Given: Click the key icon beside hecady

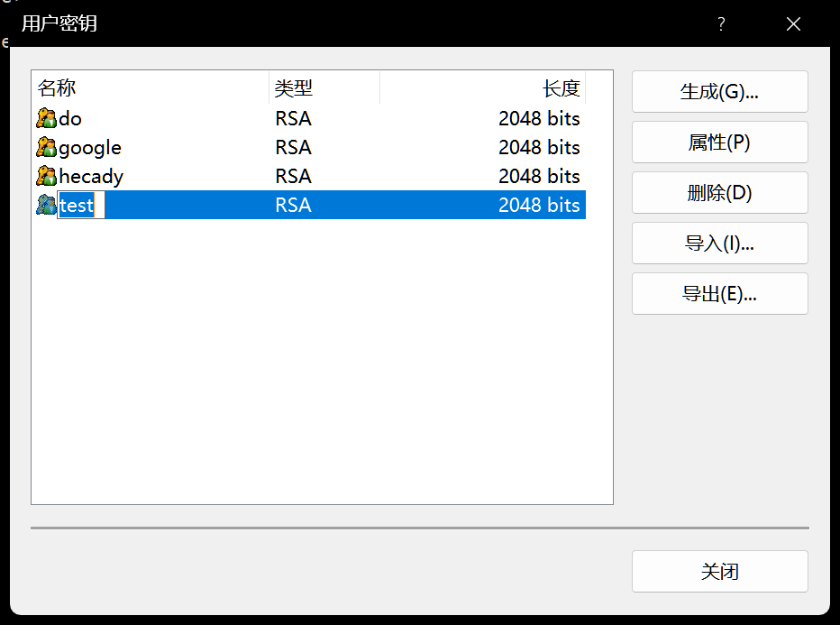Looking at the screenshot, I should (x=46, y=176).
